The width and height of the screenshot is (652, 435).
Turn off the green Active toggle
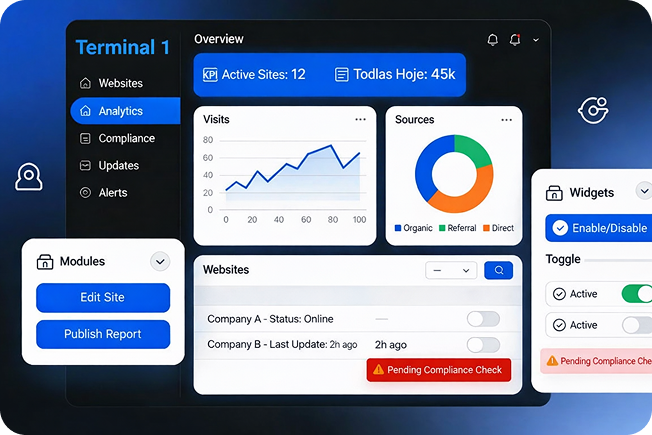[x=636, y=294]
